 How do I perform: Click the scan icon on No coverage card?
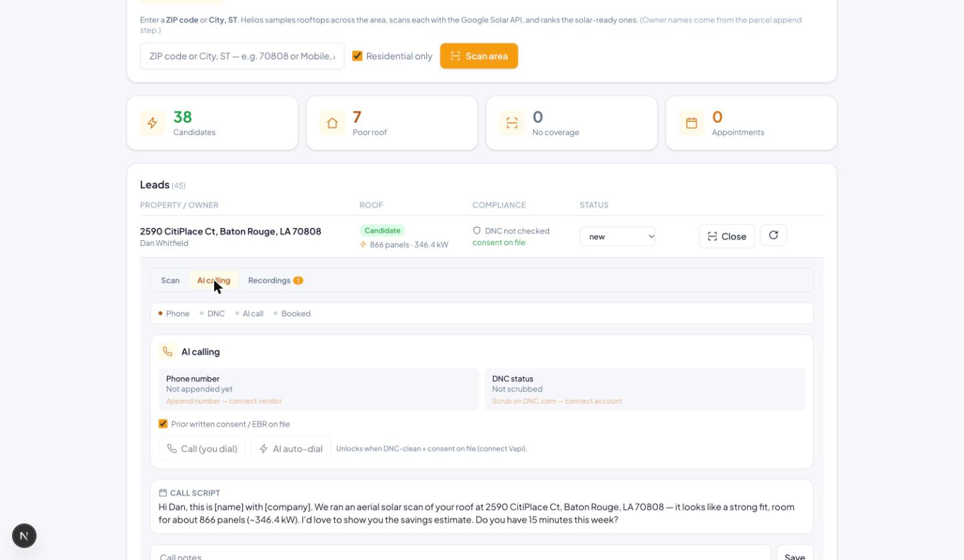coord(512,123)
